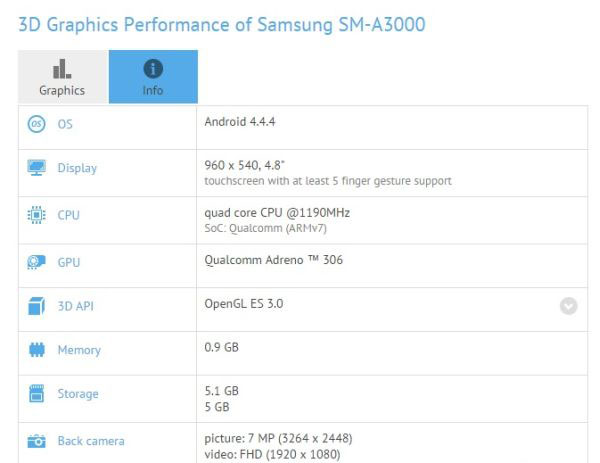Image resolution: width=600 pixels, height=463 pixels.
Task: Select the Info tab
Action: click(153, 77)
